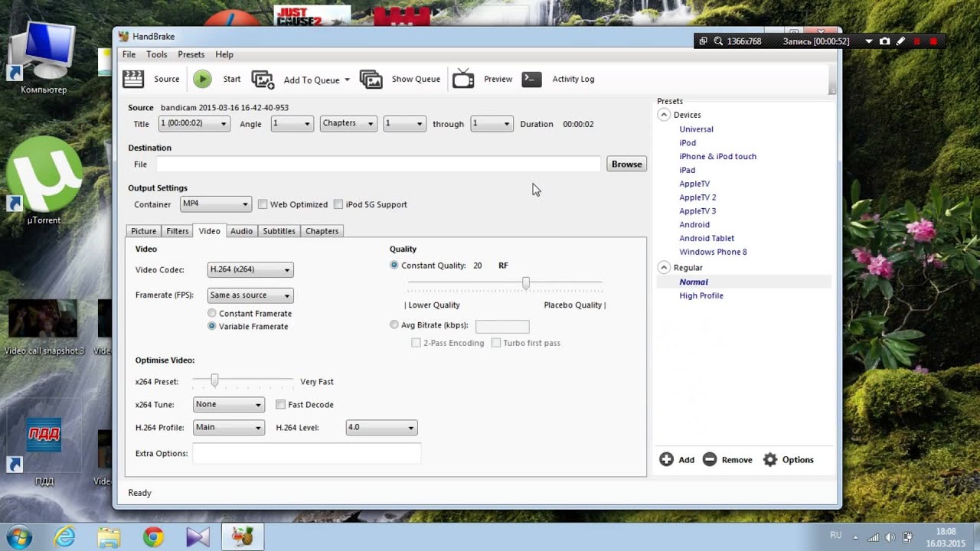The image size is (980, 551).
Task: Select the High Profile preset
Action: point(701,295)
